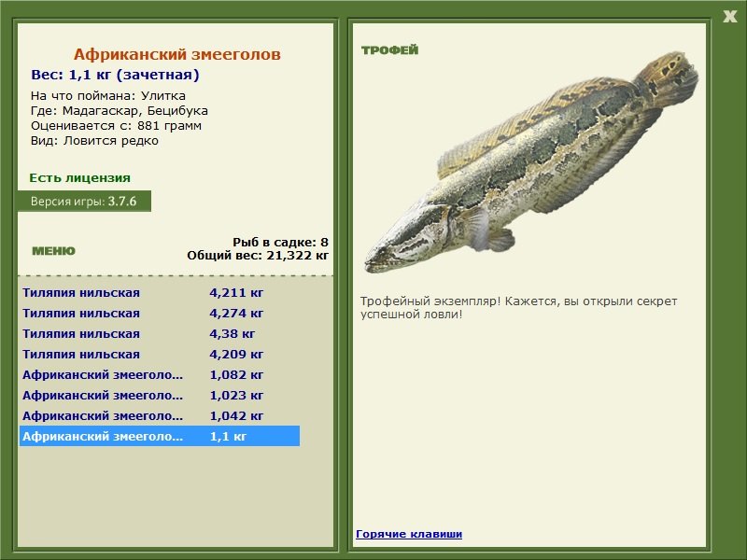Click the Вес: 1,1 кг (зачетная) line
This screenshot has width=747, height=560.
point(115,75)
